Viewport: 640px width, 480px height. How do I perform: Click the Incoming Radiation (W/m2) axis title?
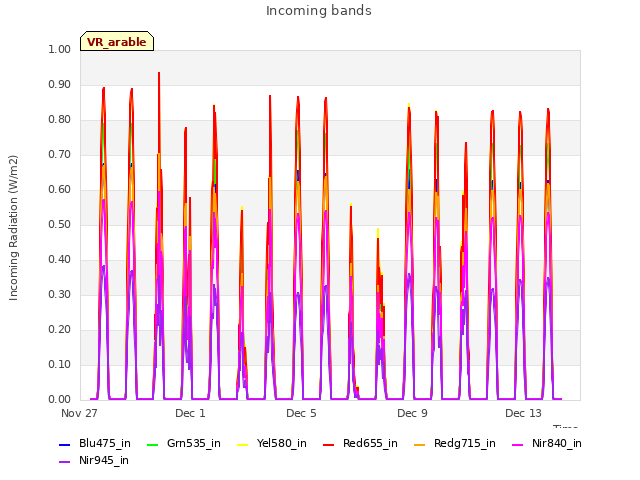pos(13,228)
